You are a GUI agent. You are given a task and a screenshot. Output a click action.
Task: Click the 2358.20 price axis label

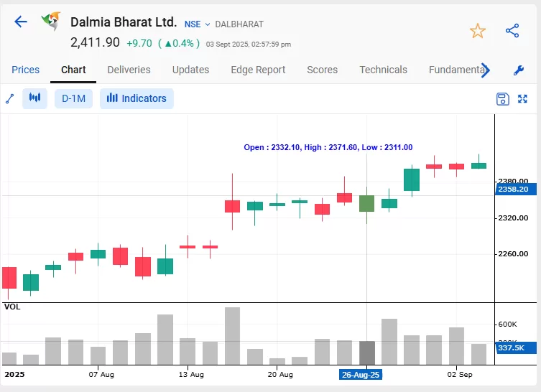point(516,190)
